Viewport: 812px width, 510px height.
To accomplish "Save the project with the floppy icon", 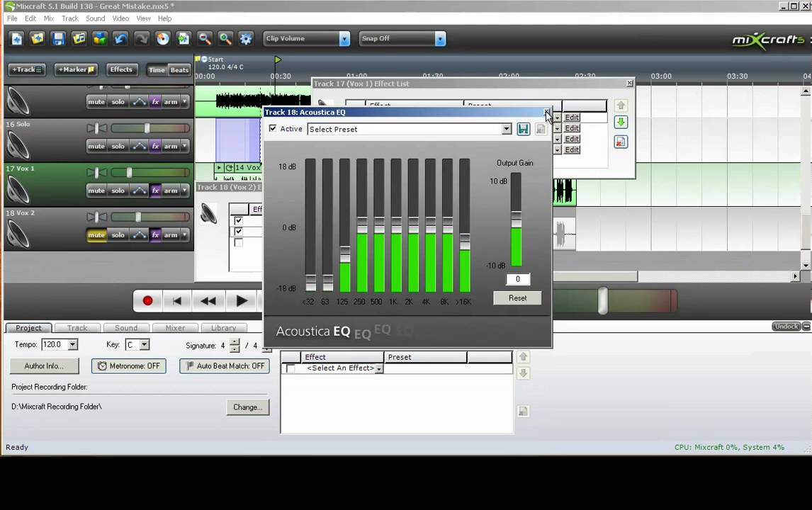I will [x=58, y=39].
